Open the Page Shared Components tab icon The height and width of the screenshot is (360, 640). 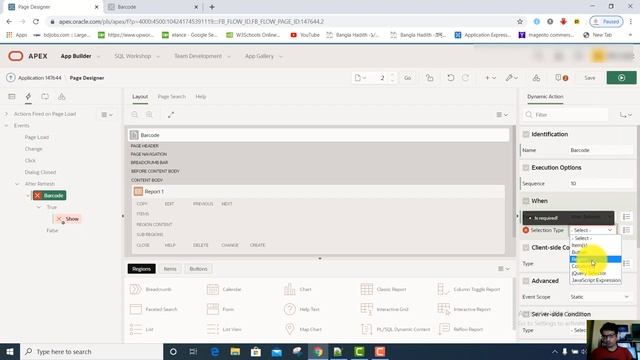pos(62,97)
